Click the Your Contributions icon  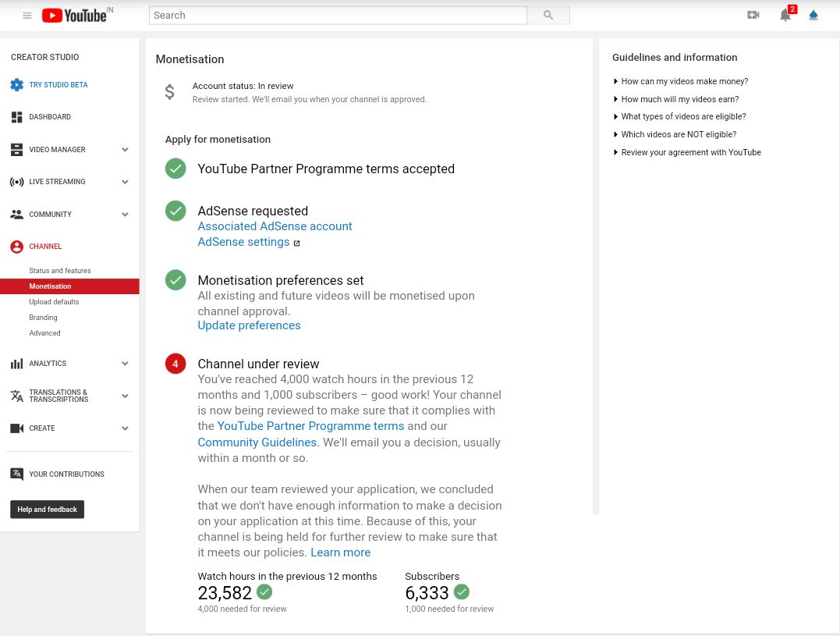click(16, 474)
